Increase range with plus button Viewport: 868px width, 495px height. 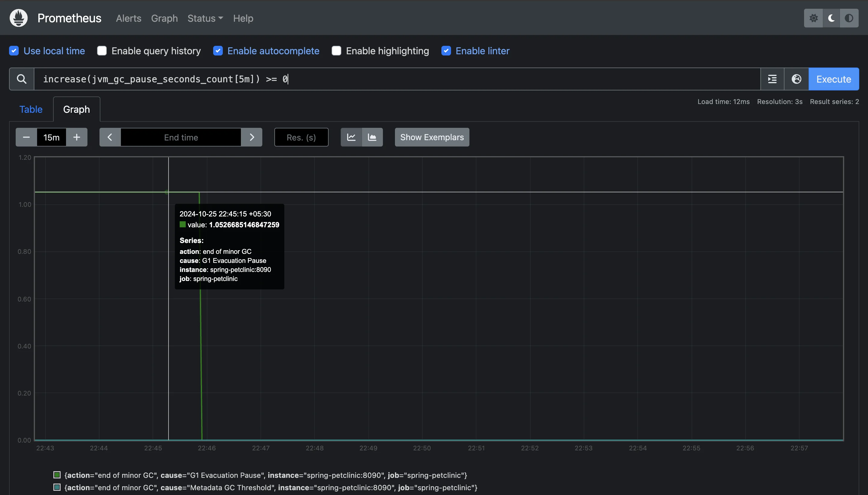pyautogui.click(x=77, y=137)
